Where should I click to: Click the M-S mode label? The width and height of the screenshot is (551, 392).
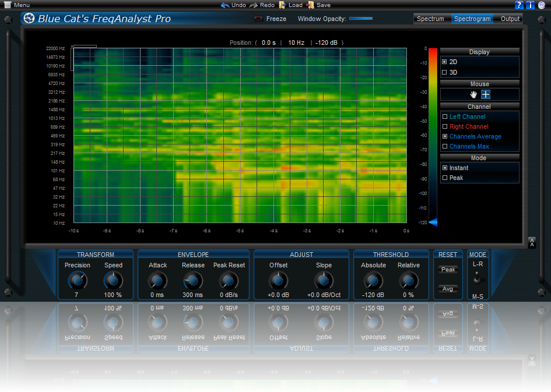point(478,296)
